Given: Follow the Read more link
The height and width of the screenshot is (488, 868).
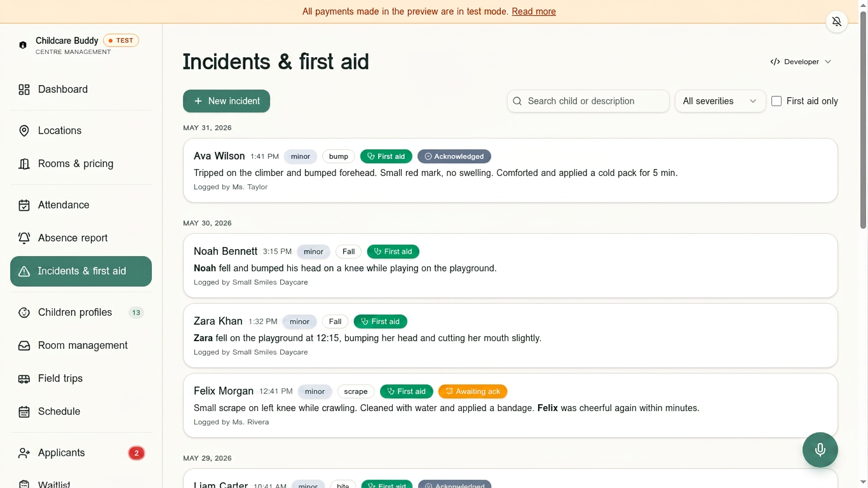Looking at the screenshot, I should (x=534, y=11).
